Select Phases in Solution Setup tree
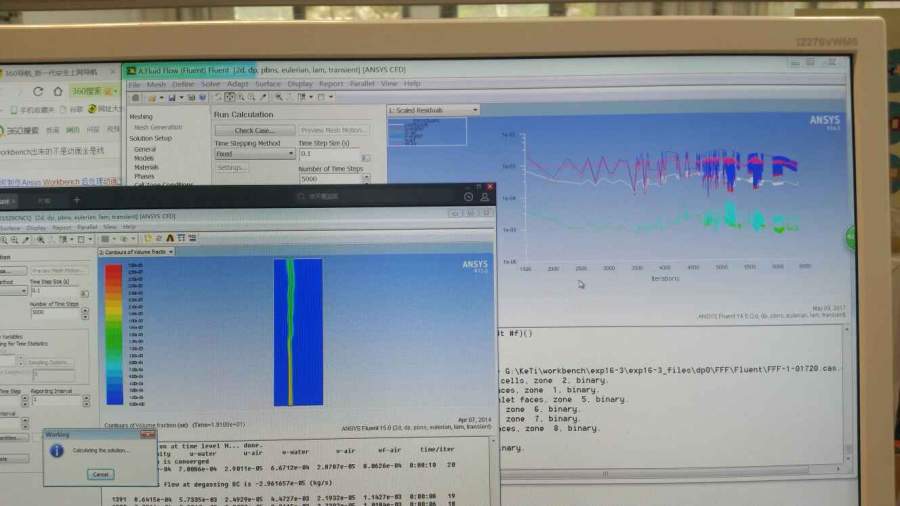The height and width of the screenshot is (506, 900). pyautogui.click(x=144, y=177)
